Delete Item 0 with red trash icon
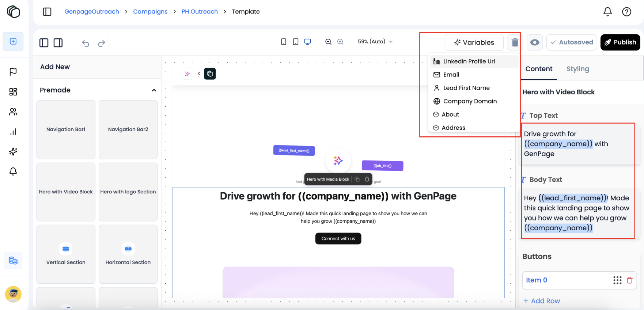This screenshot has height=310, width=644. (x=630, y=280)
